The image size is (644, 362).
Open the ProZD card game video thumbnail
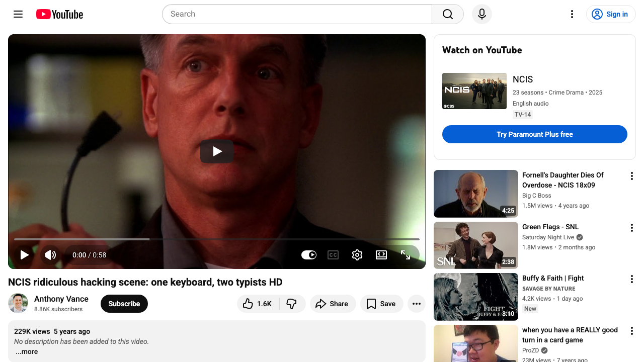pos(476,343)
